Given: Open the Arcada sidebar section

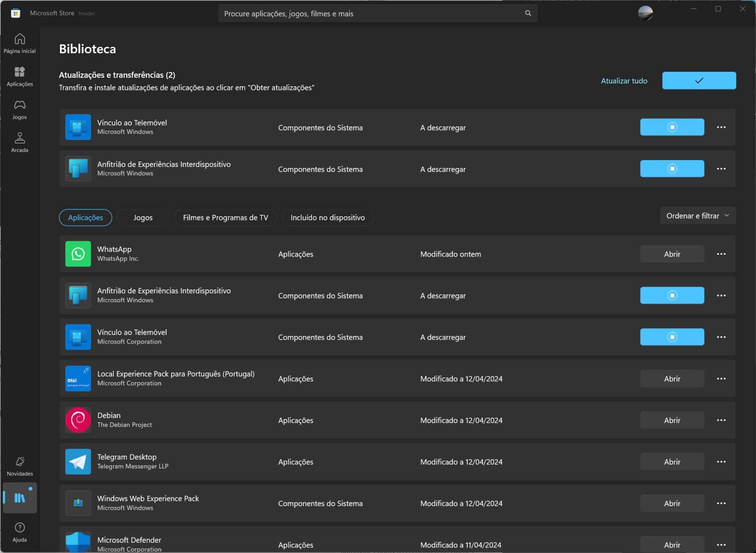Looking at the screenshot, I should (x=20, y=142).
